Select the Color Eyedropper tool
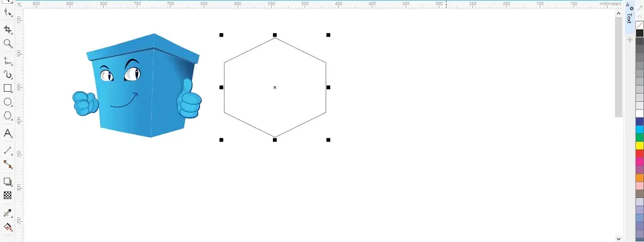 click(x=8, y=213)
